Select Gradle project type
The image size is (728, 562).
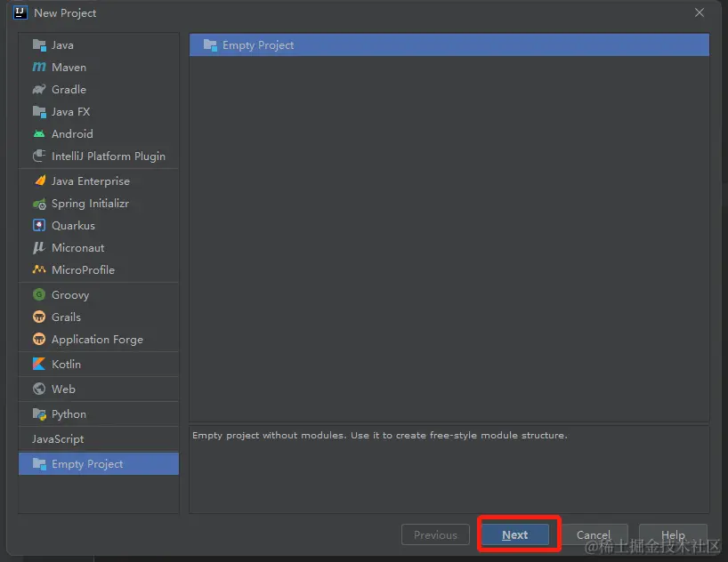[x=99, y=90]
